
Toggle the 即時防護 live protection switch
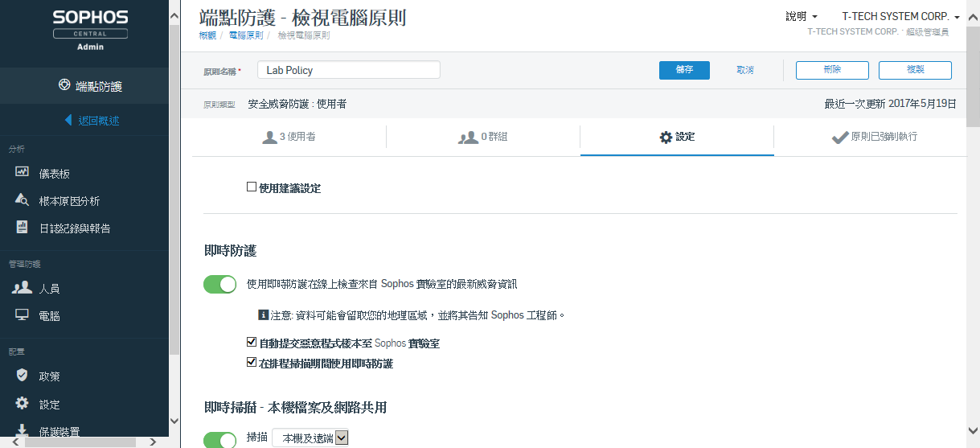pos(219,284)
